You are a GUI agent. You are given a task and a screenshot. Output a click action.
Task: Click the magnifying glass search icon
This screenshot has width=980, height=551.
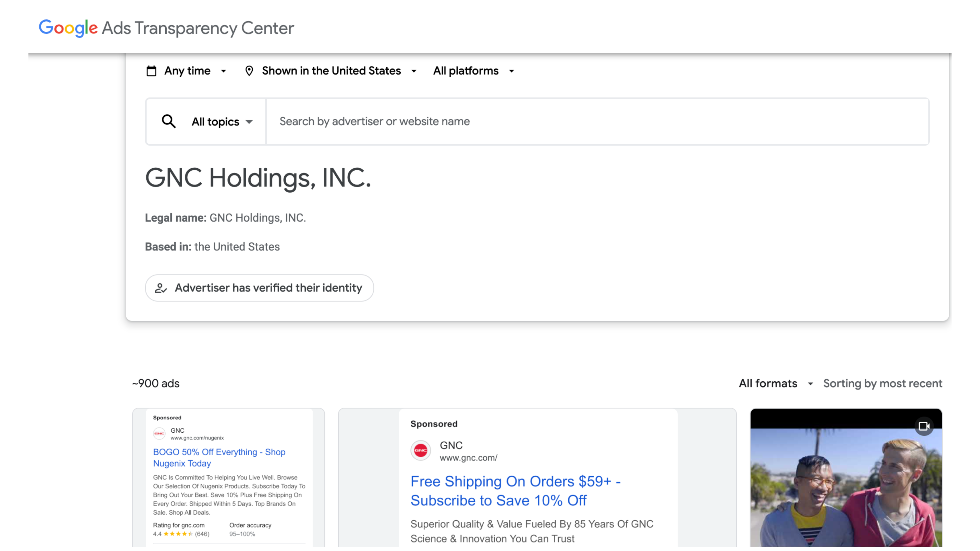pyautogui.click(x=168, y=122)
